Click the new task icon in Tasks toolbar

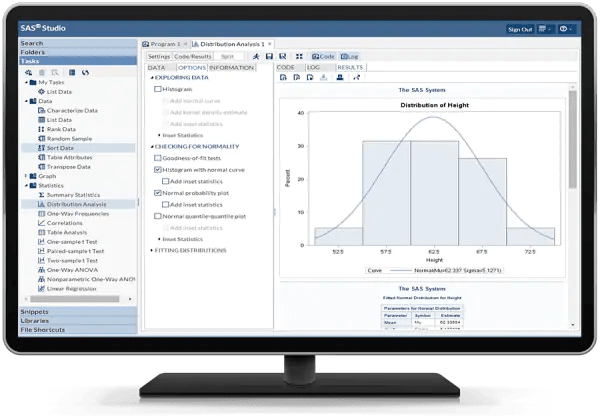(x=28, y=72)
